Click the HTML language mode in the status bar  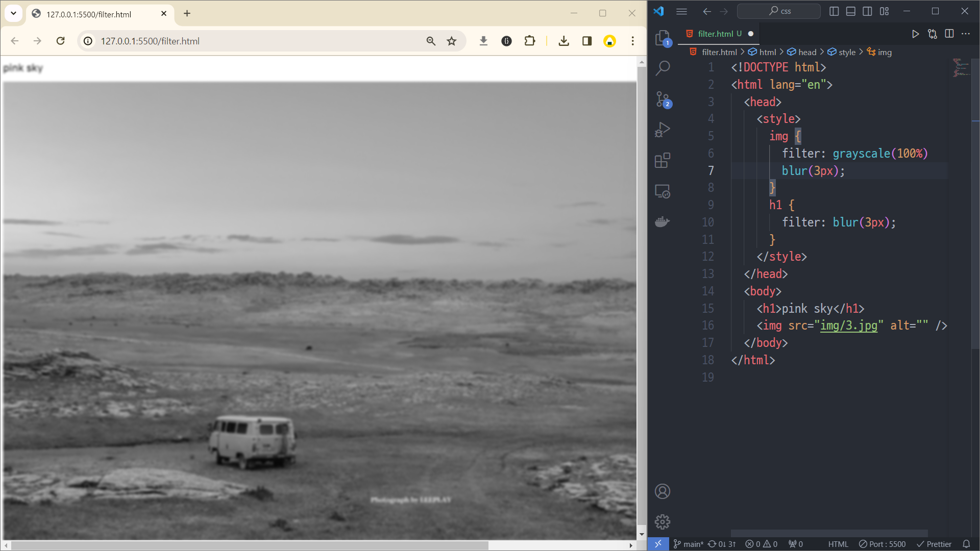[x=838, y=544]
